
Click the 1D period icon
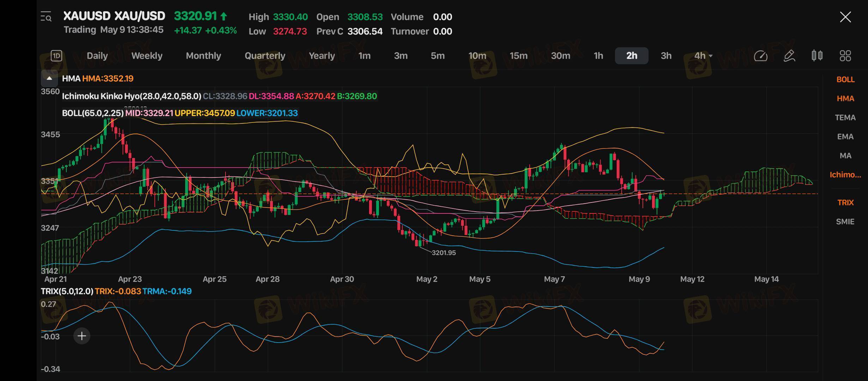[x=56, y=56]
